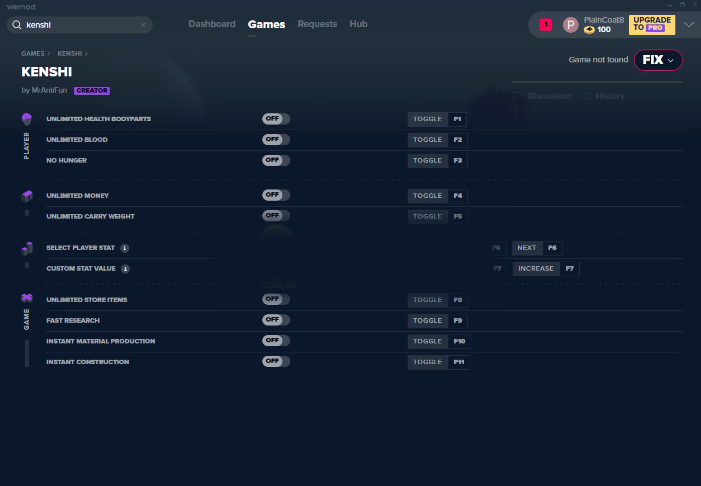The width and height of the screenshot is (701, 486).
Task: Click TOGGLE F10 hotkey button
Action: click(x=439, y=342)
